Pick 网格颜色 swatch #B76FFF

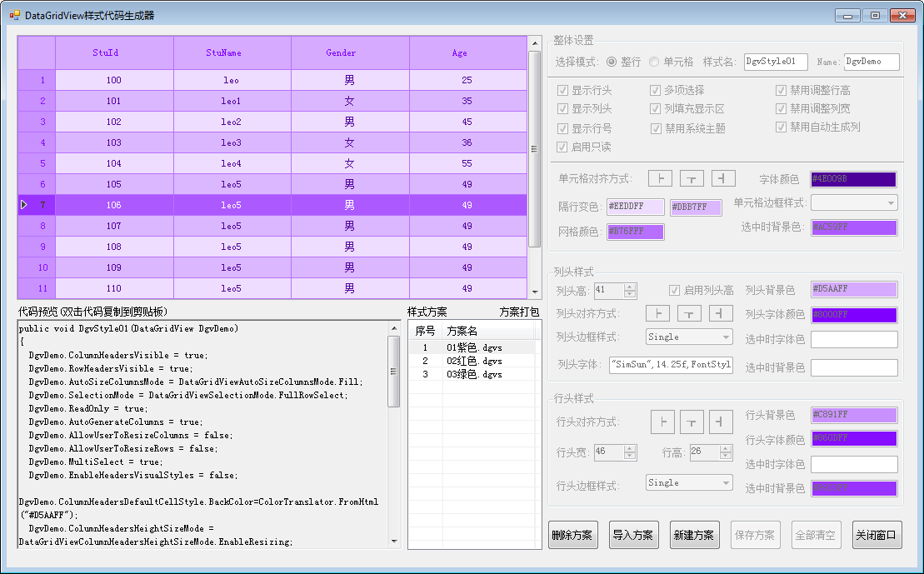click(635, 232)
